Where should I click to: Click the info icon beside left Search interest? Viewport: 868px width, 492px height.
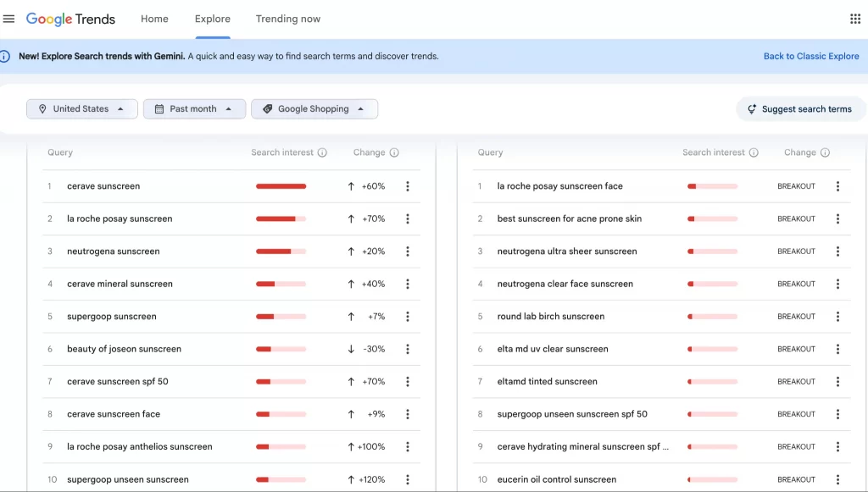pos(322,152)
